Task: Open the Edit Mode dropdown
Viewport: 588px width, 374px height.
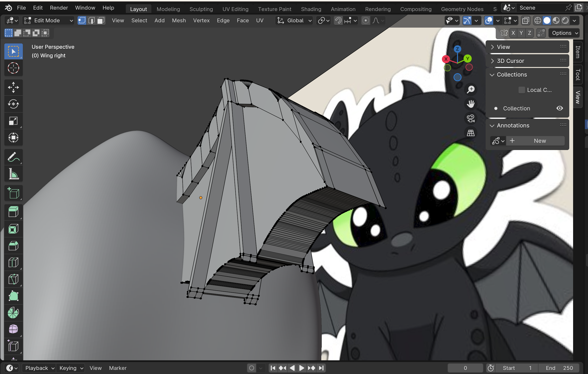Action: coord(48,20)
